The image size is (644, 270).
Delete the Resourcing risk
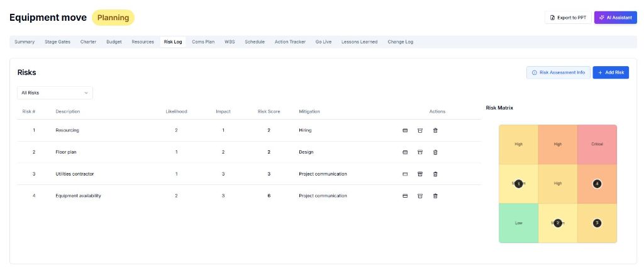click(x=435, y=130)
